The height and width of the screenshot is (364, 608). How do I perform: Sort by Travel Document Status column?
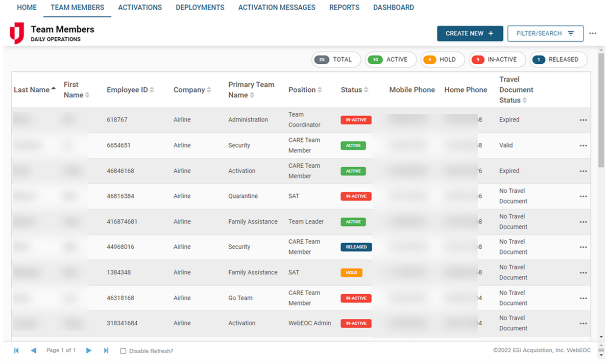coord(516,90)
